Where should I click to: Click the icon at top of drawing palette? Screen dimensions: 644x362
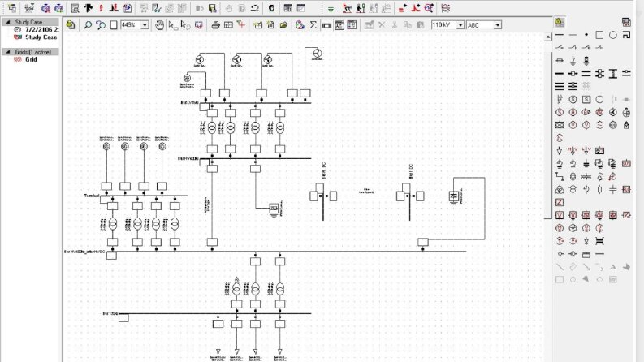coord(560,22)
